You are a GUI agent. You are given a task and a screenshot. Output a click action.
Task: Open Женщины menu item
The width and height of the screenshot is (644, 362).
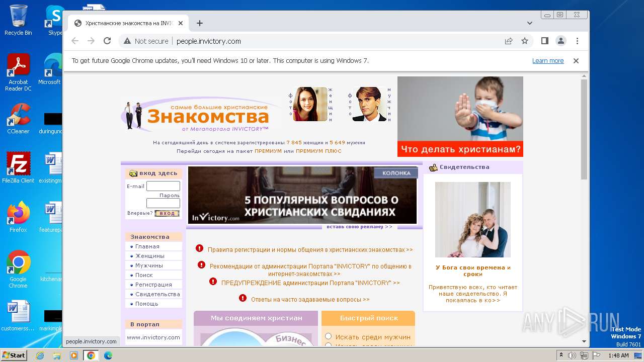point(150,256)
